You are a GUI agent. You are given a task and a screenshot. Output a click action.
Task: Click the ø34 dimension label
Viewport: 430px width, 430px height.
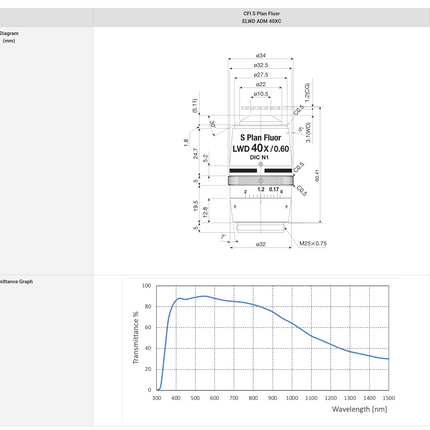261,55
